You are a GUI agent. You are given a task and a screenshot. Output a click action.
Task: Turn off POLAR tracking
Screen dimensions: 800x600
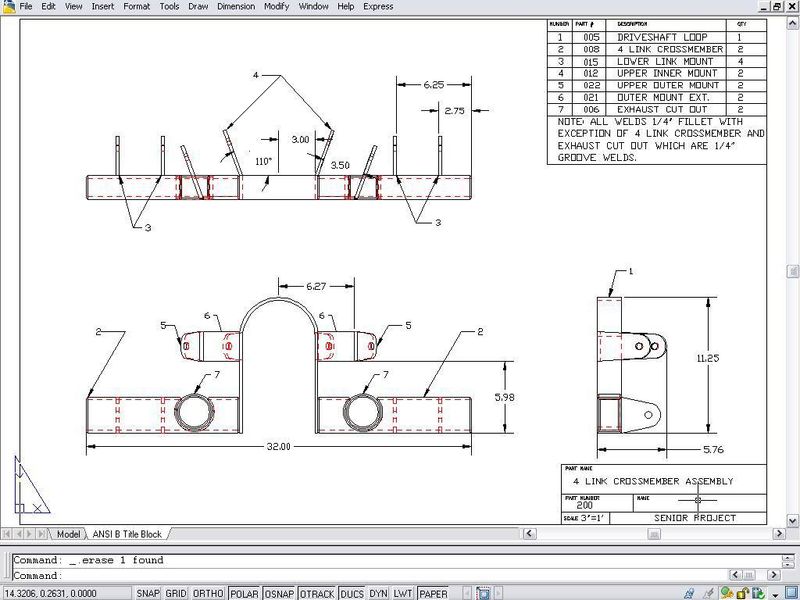point(244,593)
